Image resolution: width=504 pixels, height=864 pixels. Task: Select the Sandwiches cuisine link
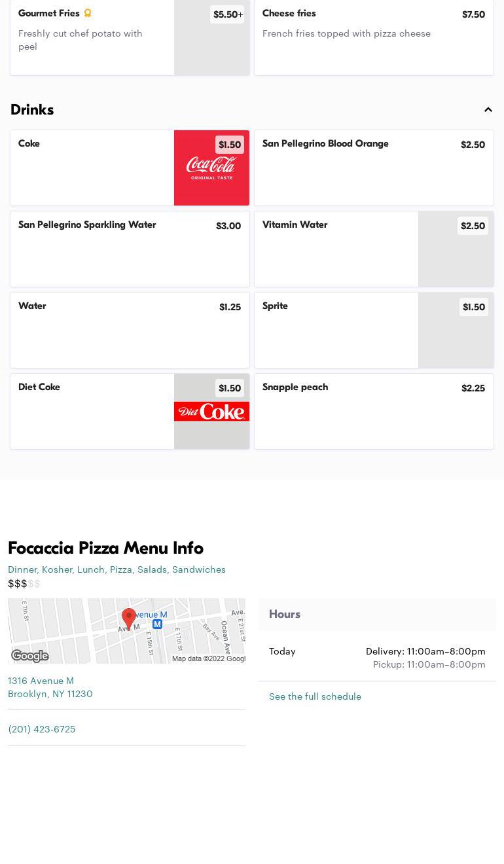coord(199,569)
